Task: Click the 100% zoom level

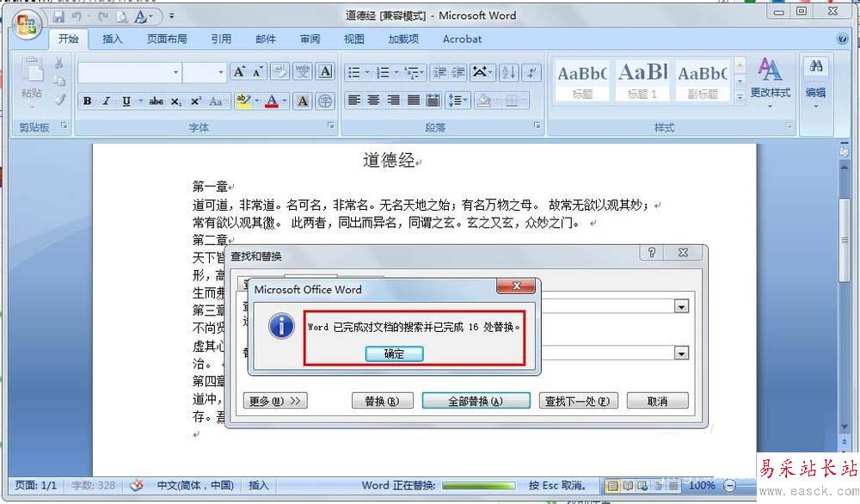Action: 702,485
